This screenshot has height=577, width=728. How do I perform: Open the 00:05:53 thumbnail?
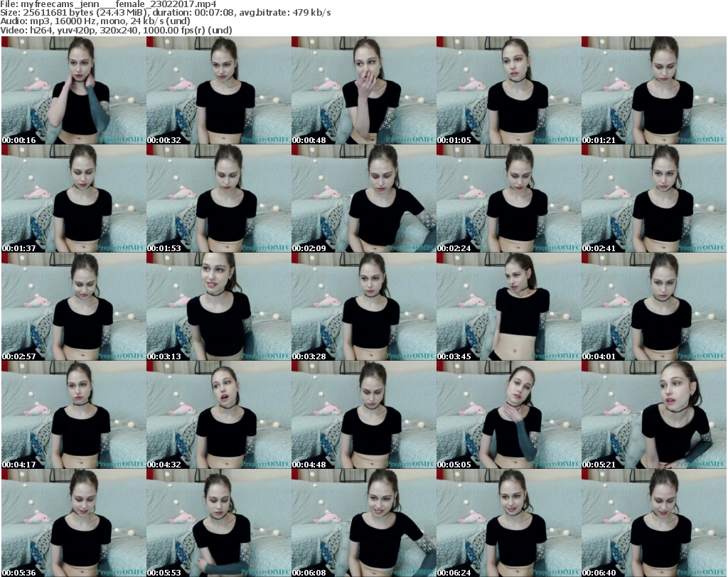pyautogui.click(x=219, y=523)
